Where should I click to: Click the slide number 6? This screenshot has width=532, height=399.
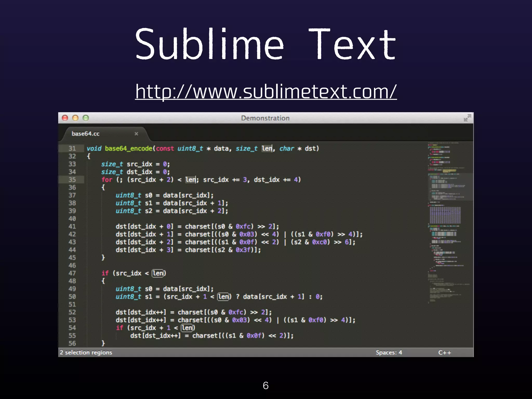pyautogui.click(x=265, y=385)
